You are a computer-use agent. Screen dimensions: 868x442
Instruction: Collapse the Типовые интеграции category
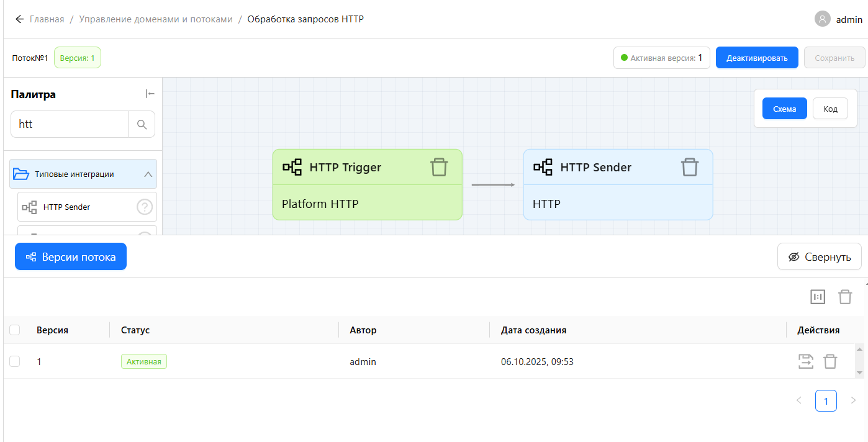pos(148,174)
